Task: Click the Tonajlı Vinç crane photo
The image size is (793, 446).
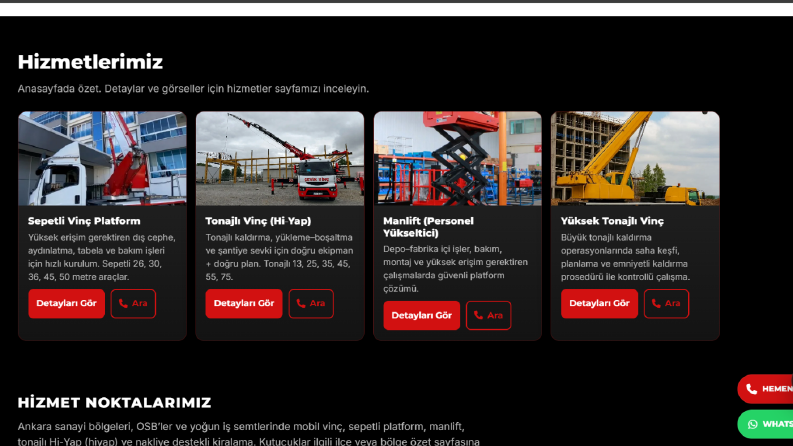Action: (x=280, y=158)
